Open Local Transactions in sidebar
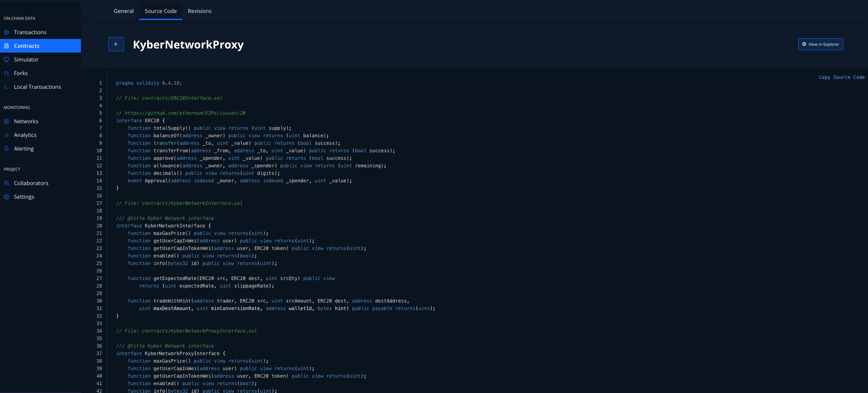868x393 pixels. (x=40, y=87)
